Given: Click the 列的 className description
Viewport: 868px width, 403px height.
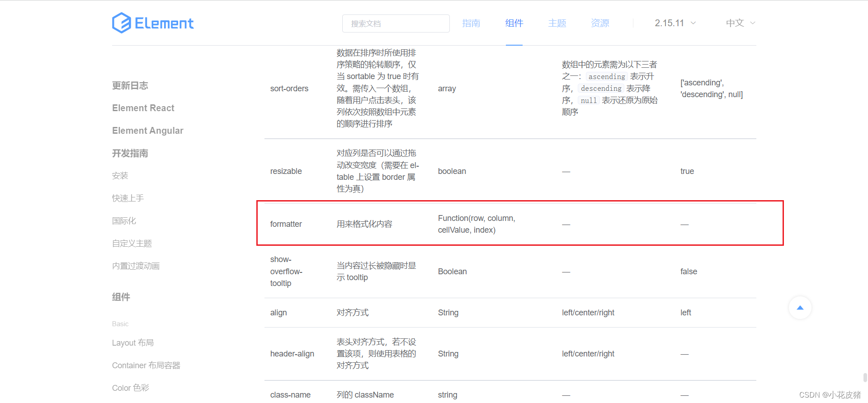Looking at the screenshot, I should coord(365,395).
